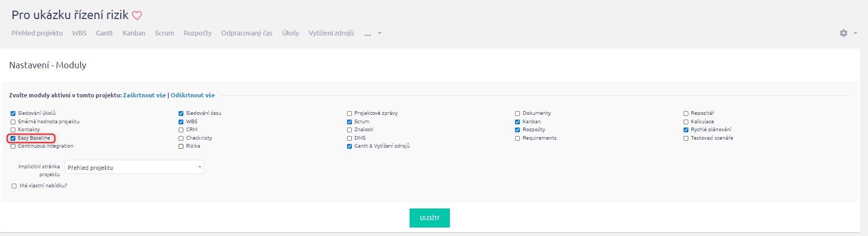This screenshot has width=868, height=236.
Task: Enable the Znalosti module
Action: click(x=350, y=130)
